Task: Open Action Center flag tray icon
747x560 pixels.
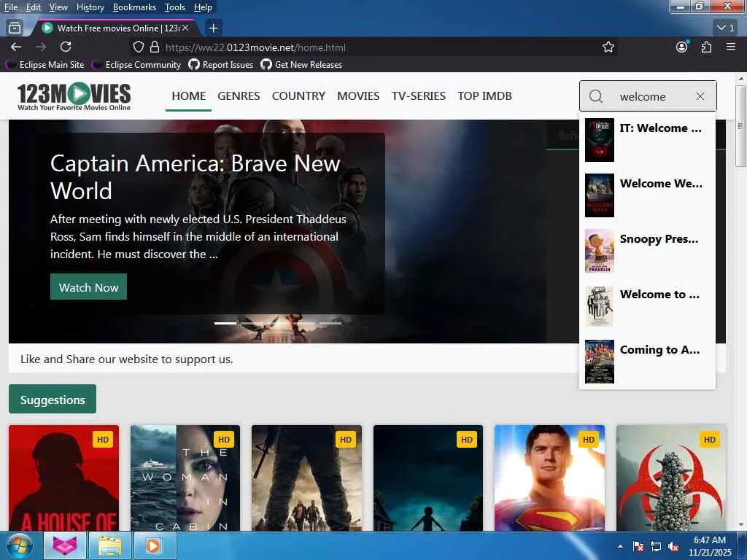Action: [x=638, y=547]
